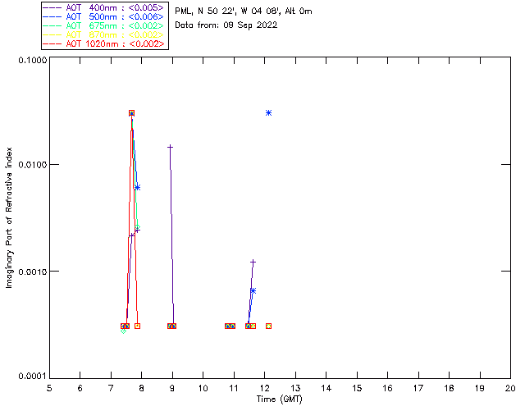Click the AOT 500nm legend entry

point(103,16)
